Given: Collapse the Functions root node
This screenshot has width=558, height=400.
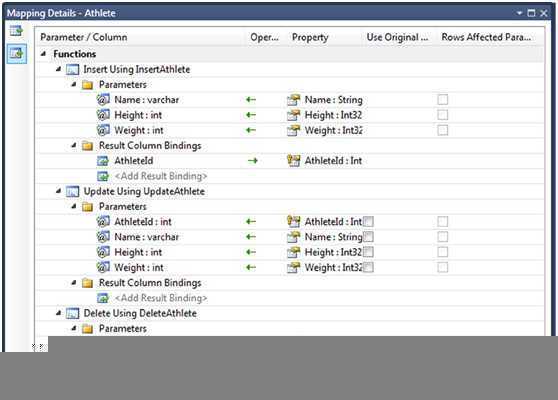Looking at the screenshot, I should click(x=43, y=54).
